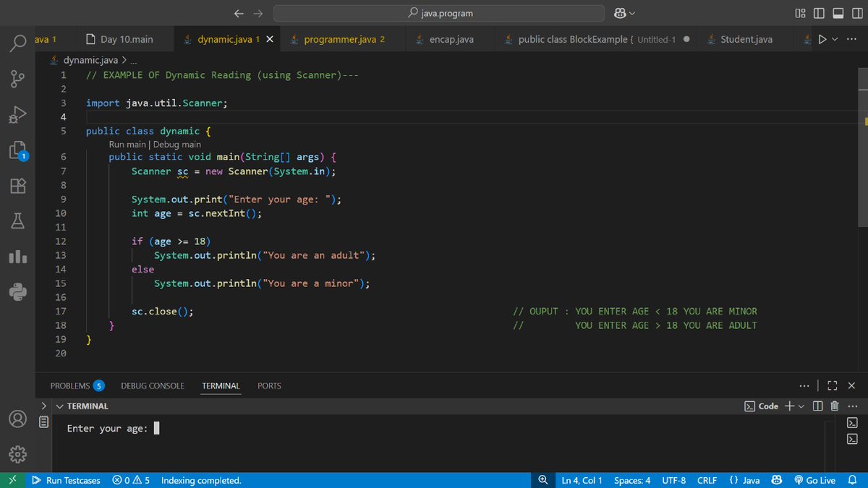This screenshot has width=868, height=488.
Task: Toggle the bottom panel visibility
Action: point(837,13)
